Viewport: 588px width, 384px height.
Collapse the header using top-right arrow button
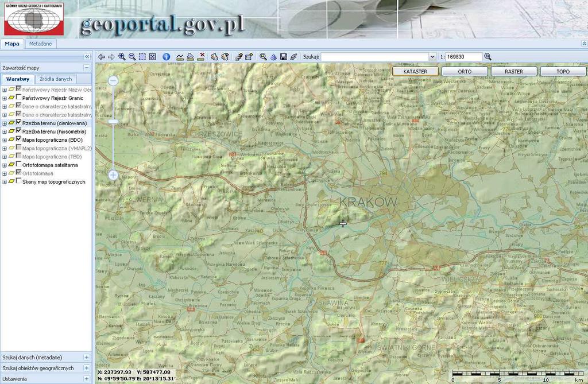(584, 44)
